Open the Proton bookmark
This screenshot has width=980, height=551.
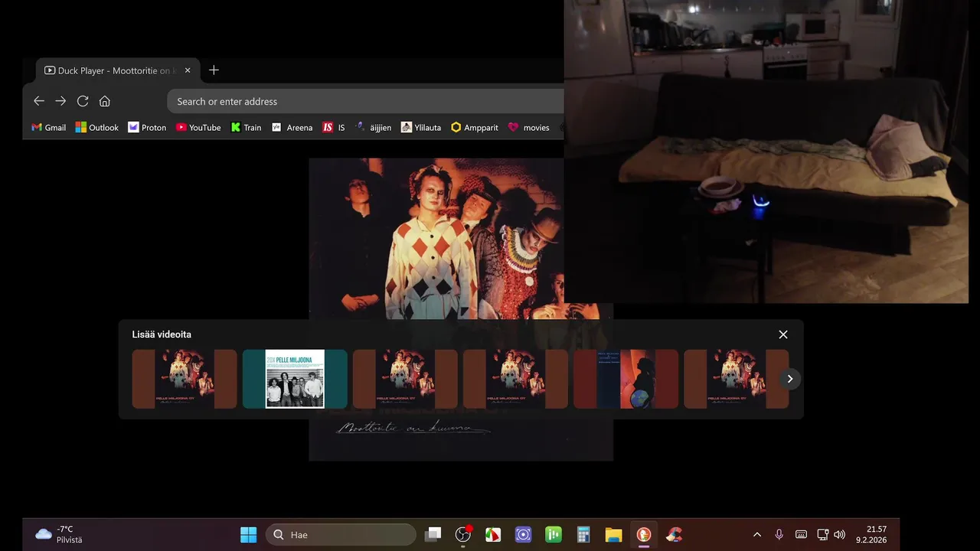pyautogui.click(x=147, y=128)
